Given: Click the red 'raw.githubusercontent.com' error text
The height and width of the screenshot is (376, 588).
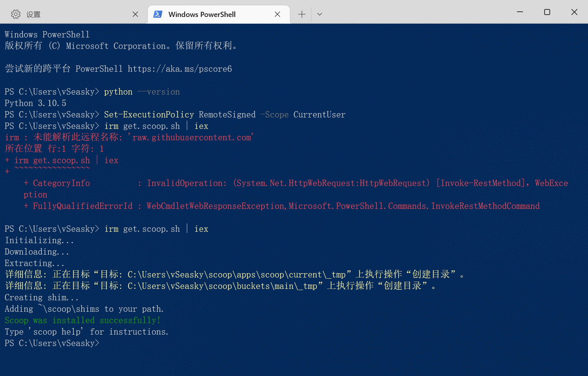Looking at the screenshot, I should point(191,138).
